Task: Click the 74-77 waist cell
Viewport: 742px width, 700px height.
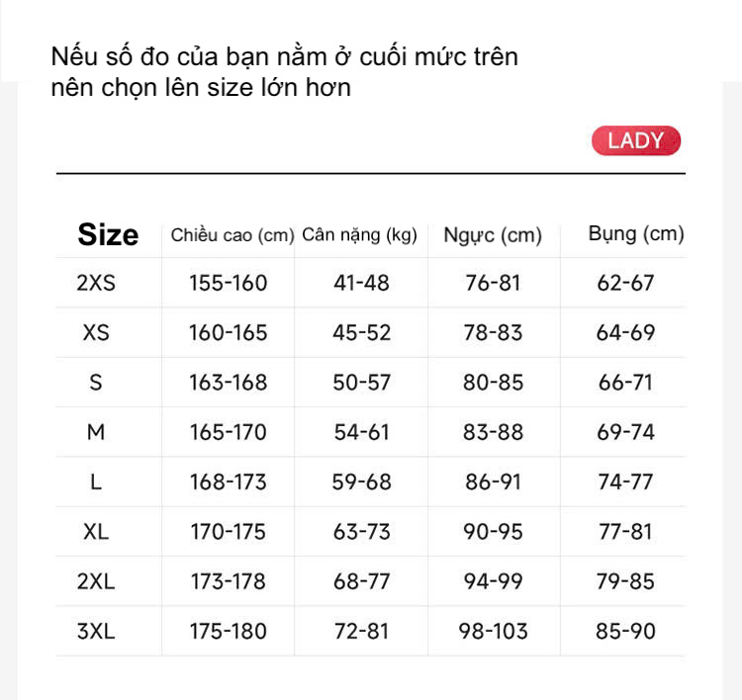Action: 625,481
